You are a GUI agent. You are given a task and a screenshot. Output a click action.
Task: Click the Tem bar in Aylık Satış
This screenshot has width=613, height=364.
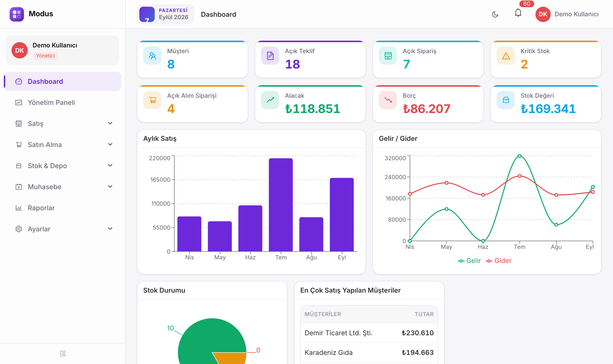click(x=281, y=205)
